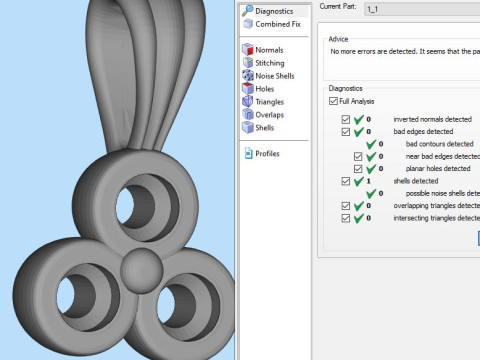The height and width of the screenshot is (360, 480).
Task: Open the Shells fix page
Action: coord(264,128)
